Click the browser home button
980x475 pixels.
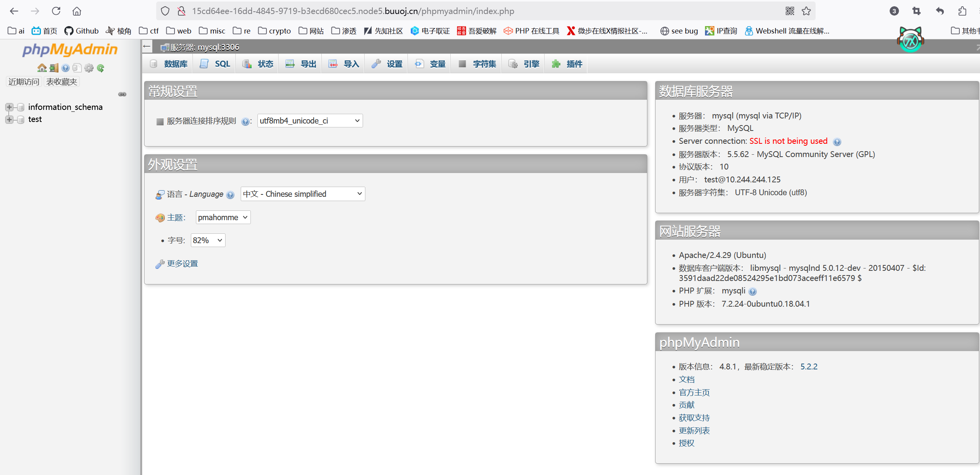click(77, 11)
